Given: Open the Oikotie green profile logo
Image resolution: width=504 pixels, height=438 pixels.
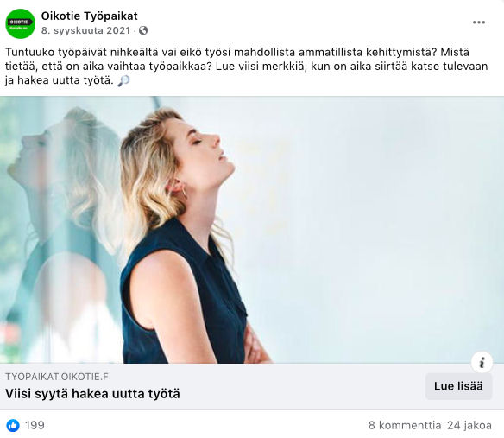Looking at the screenshot, I should pos(20,23).
